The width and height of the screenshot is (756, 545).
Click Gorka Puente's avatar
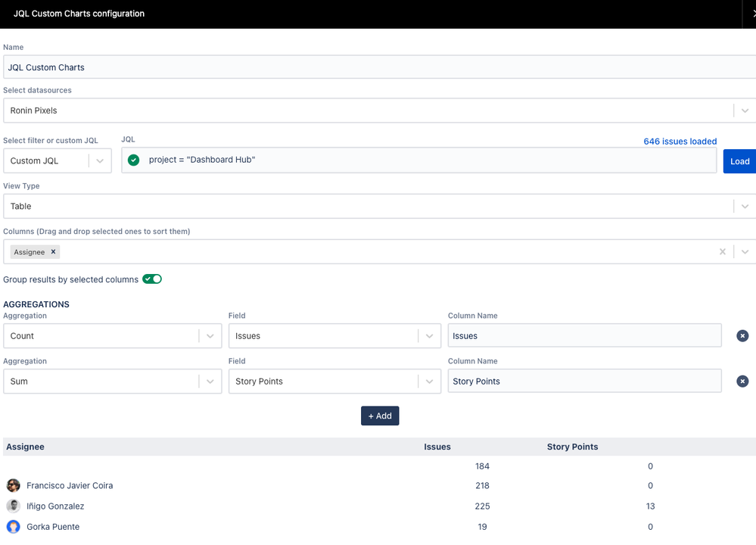coord(13,526)
